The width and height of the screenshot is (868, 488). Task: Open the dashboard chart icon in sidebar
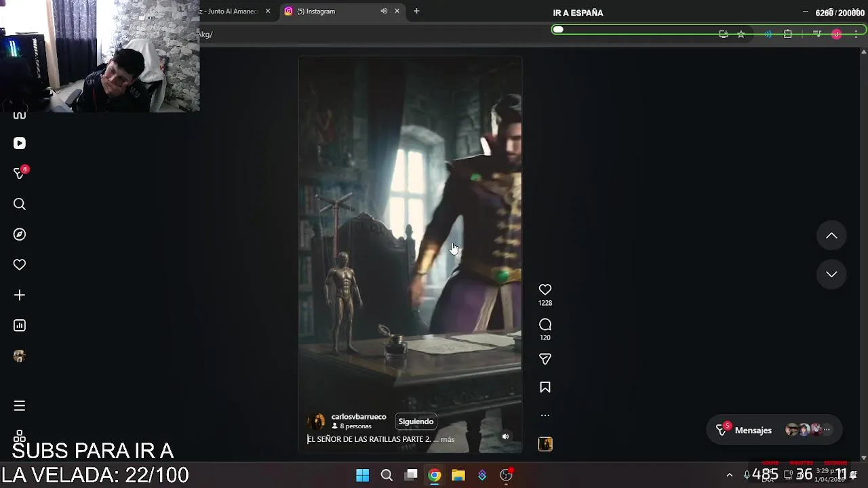click(20, 325)
